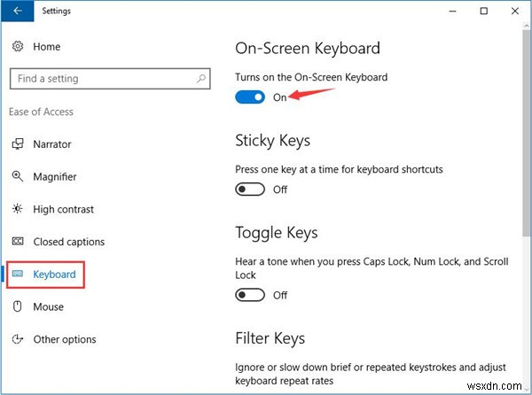Click the Home link

47,47
